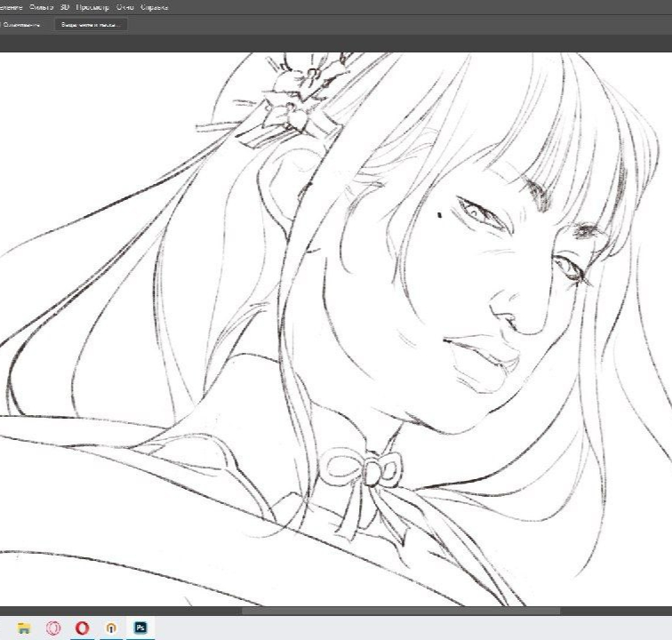Open the partially visible Выделение menu
Screen dimensions: 672x640
pos(12,7)
